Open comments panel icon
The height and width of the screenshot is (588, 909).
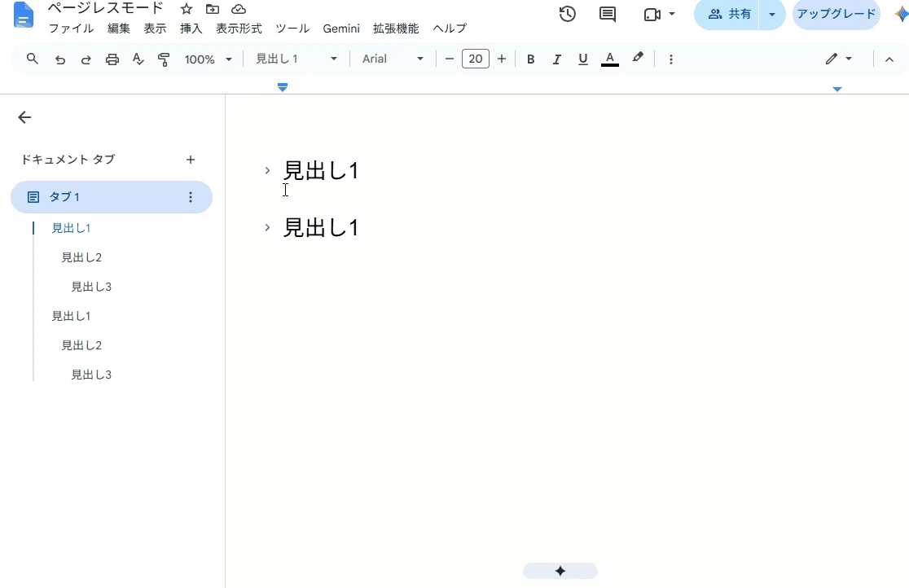[x=608, y=14]
